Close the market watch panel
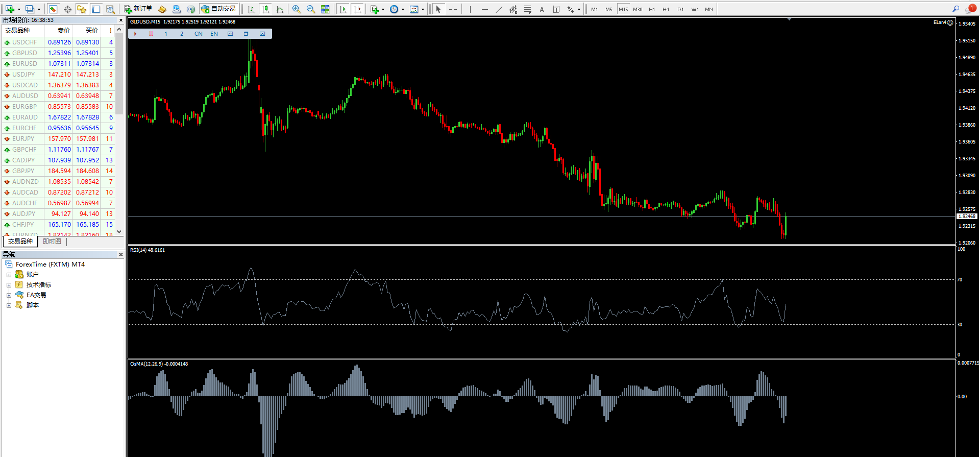 click(121, 20)
